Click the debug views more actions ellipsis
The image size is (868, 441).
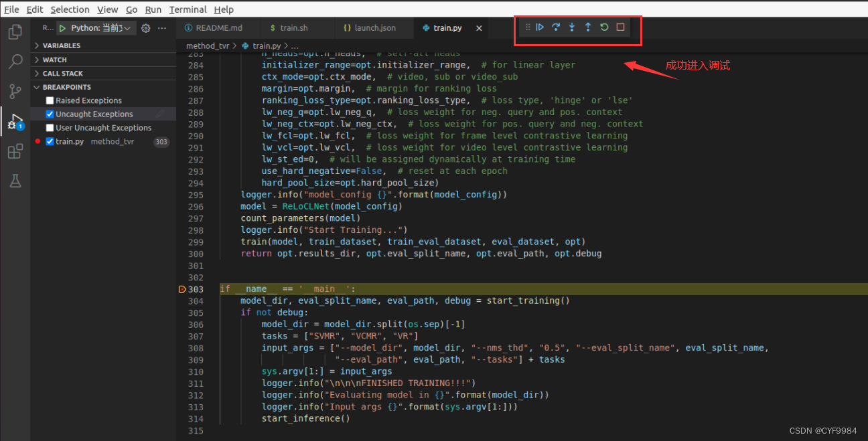(163, 28)
